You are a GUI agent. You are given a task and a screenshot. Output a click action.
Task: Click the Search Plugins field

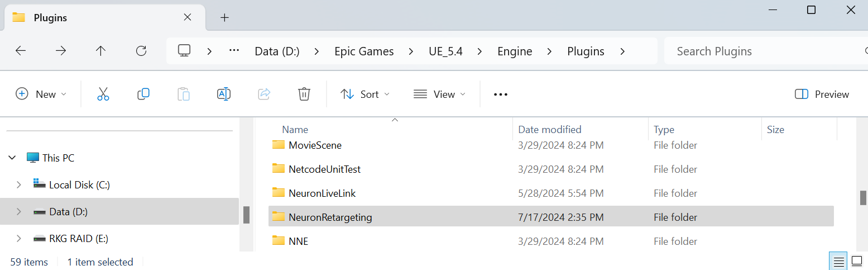(x=766, y=51)
